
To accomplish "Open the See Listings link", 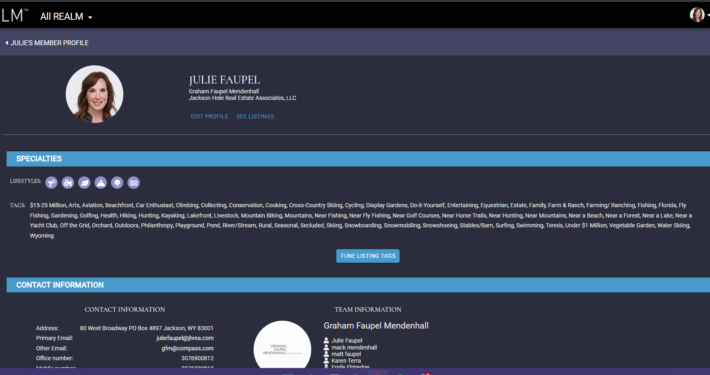I will (255, 116).
